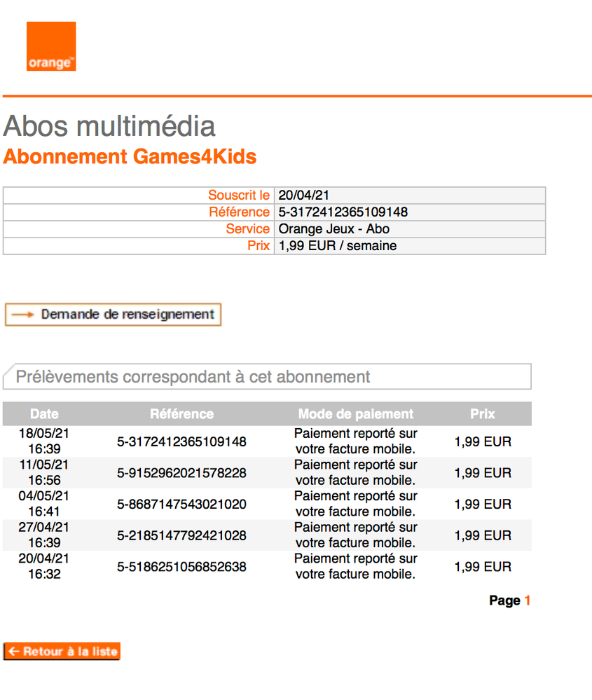Screen dimensions: 592x700
Task: Select reference 5-5186251056852638 in table
Action: (181, 567)
